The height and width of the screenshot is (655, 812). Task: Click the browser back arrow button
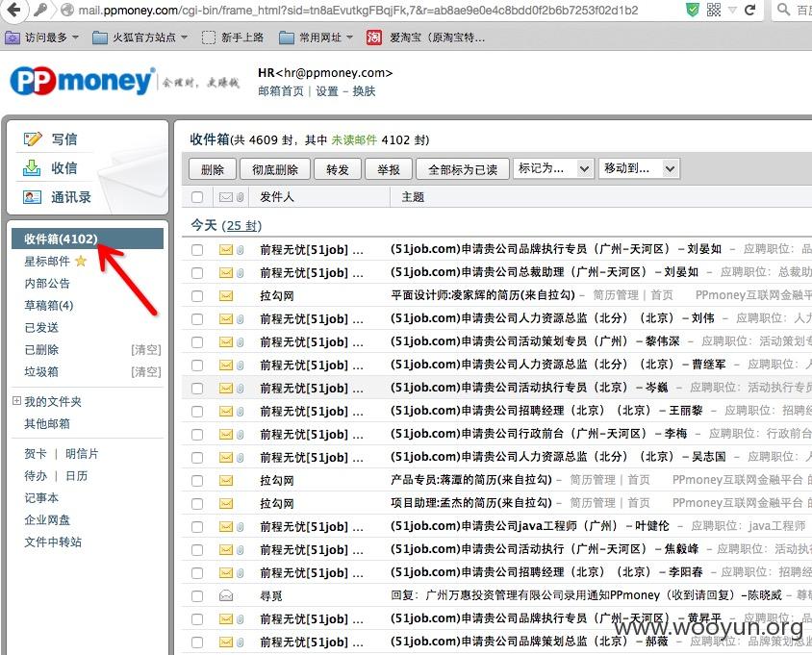click(14, 10)
